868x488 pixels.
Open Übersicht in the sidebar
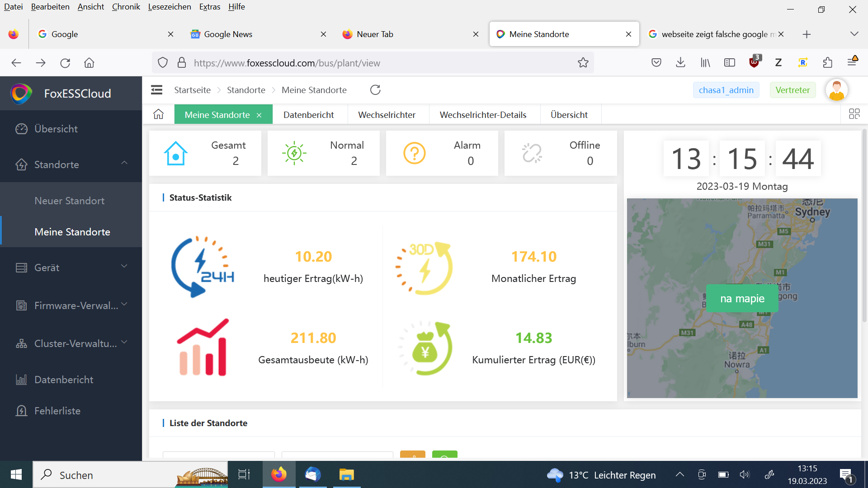pos(56,129)
